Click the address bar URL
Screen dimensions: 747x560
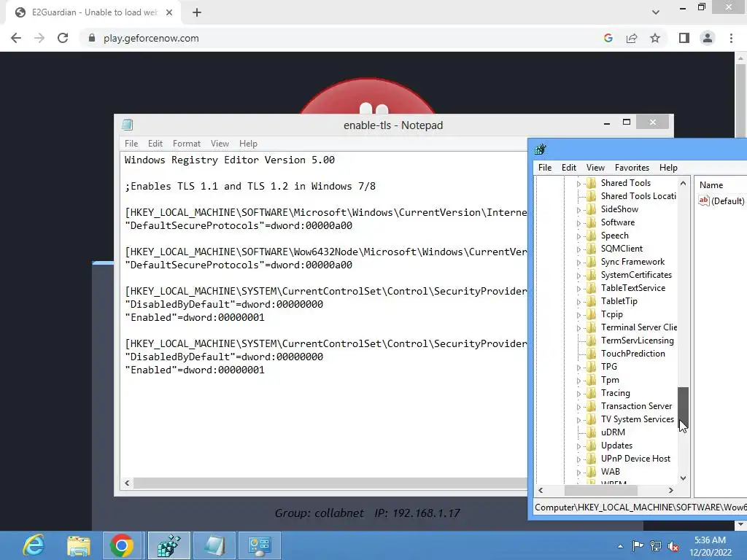tap(151, 38)
